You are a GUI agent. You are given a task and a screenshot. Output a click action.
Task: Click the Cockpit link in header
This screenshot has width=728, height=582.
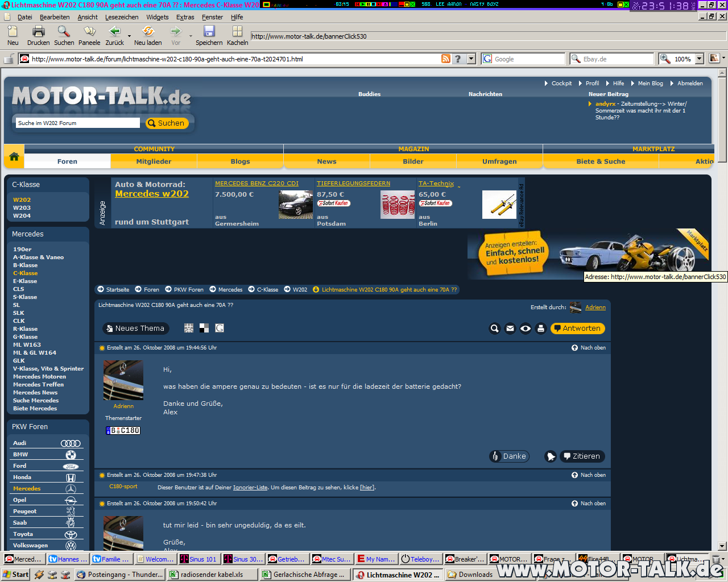tap(561, 84)
